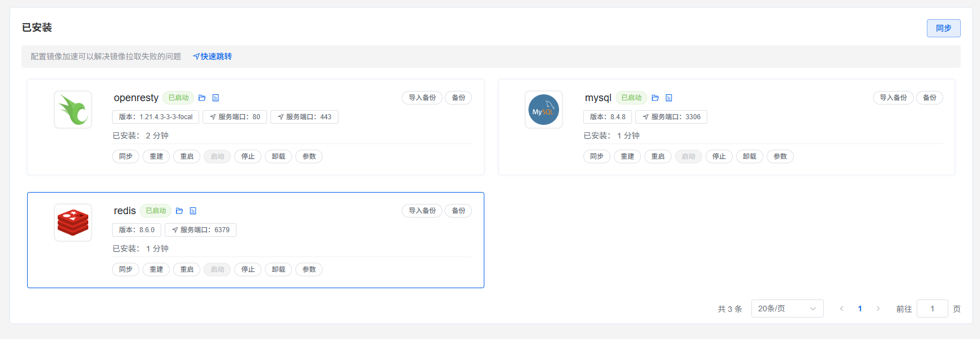The height and width of the screenshot is (339, 980).
Task: Click the top-right 同步 button
Action: click(x=943, y=28)
